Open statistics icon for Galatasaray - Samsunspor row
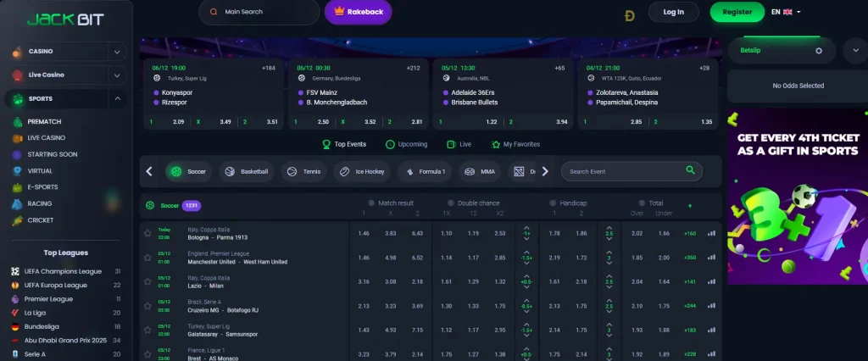The width and height of the screenshot is (868, 361). click(x=711, y=330)
